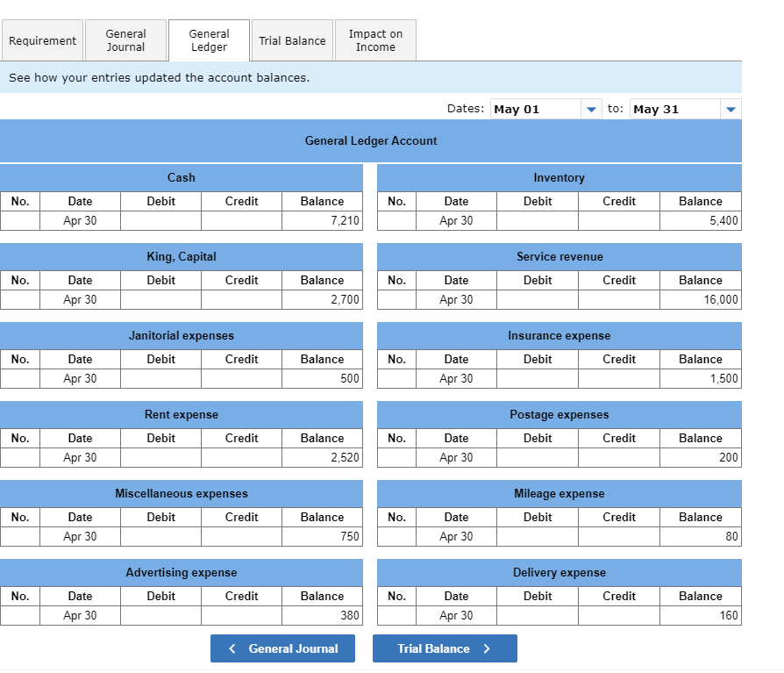784x673 pixels.
Task: Click the Apr 30 date in Delivery expense table
Action: (x=456, y=615)
